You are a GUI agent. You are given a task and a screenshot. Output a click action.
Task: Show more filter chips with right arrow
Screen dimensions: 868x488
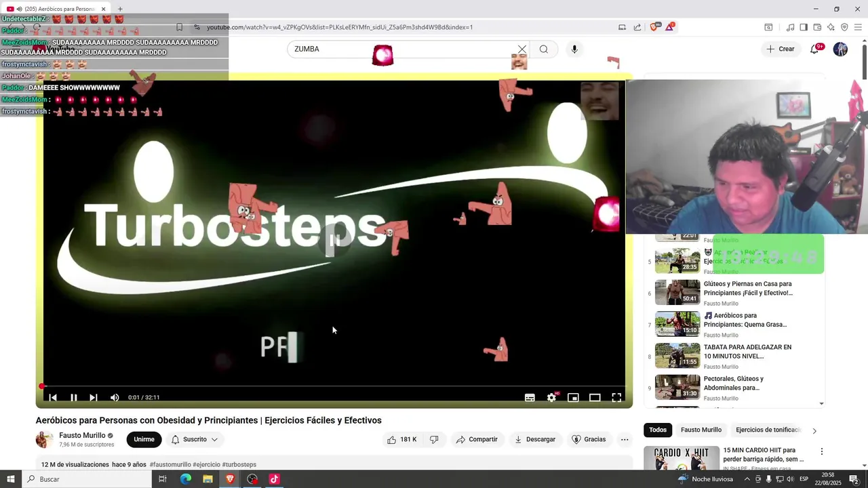tap(814, 430)
